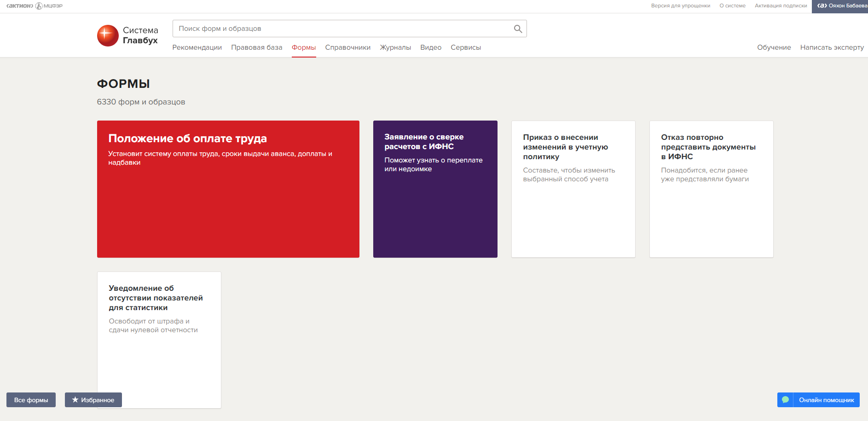Open the Формы tab
Image resolution: width=868 pixels, height=421 pixels.
(x=303, y=47)
